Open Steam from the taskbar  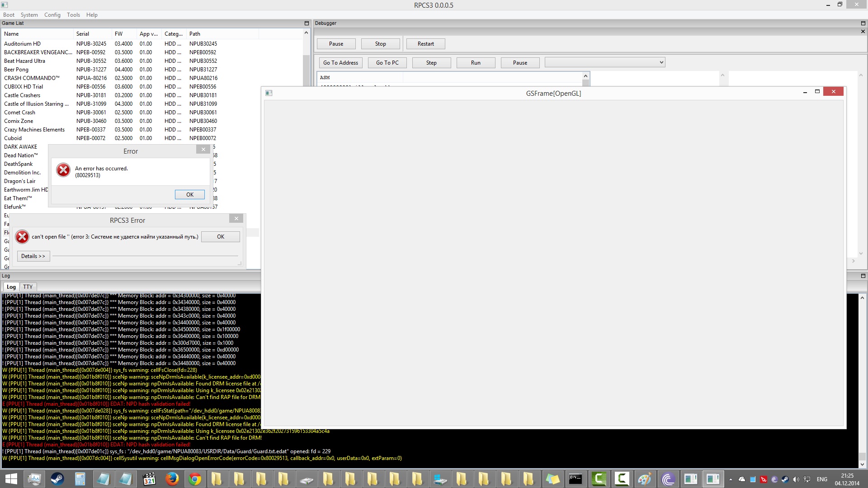pos(57,479)
